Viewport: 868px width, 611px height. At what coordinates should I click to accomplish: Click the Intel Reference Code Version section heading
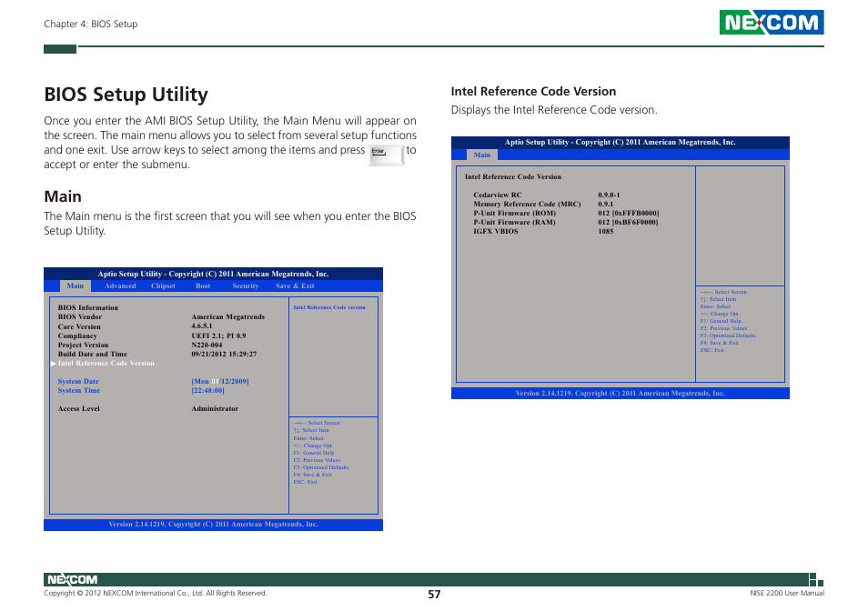click(x=533, y=91)
